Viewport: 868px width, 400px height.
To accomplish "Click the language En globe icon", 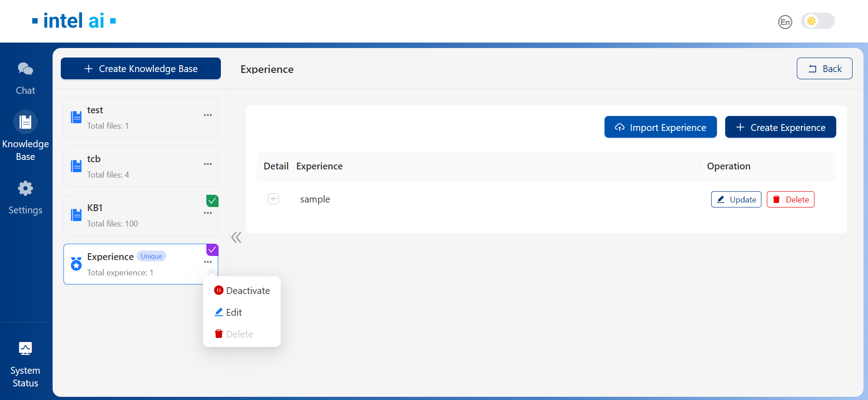I will [785, 22].
